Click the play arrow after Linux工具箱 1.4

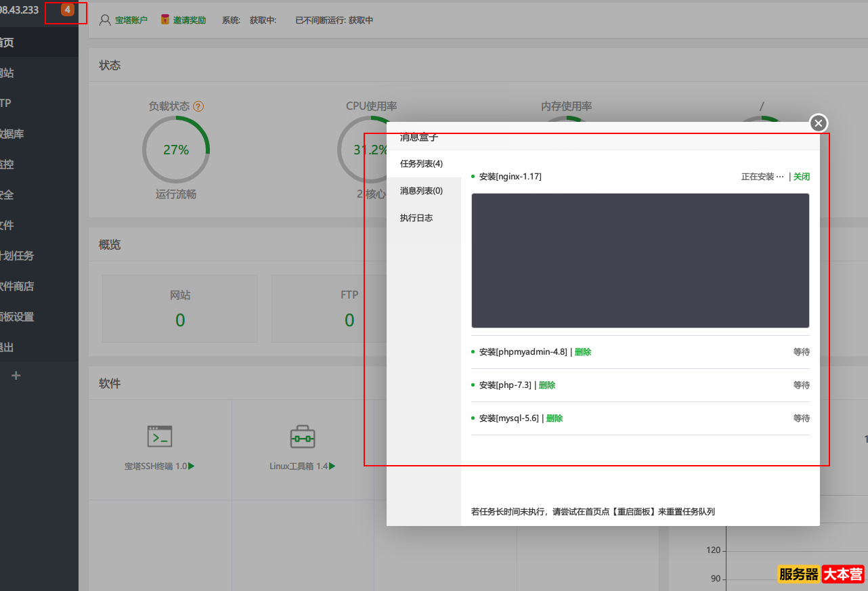pyautogui.click(x=332, y=466)
